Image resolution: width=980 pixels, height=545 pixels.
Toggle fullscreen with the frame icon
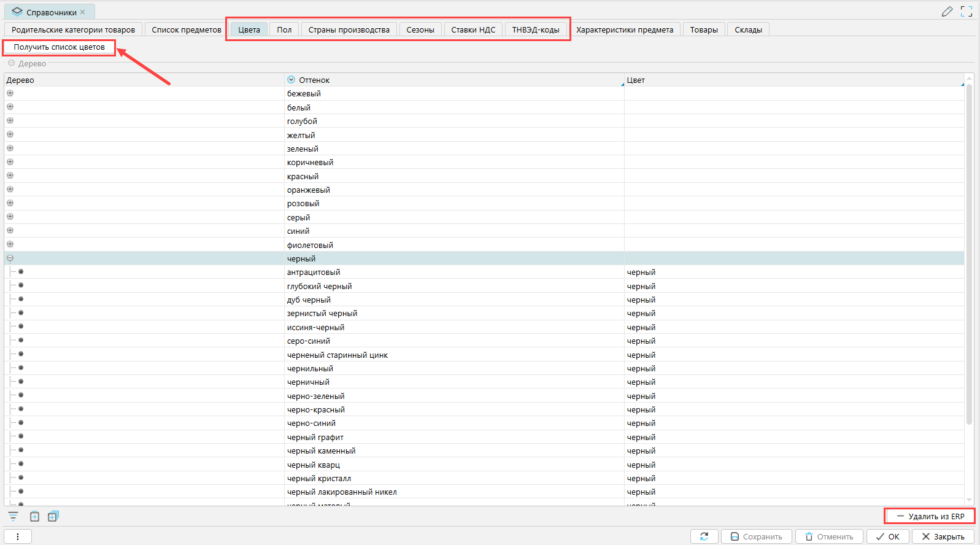(x=966, y=12)
